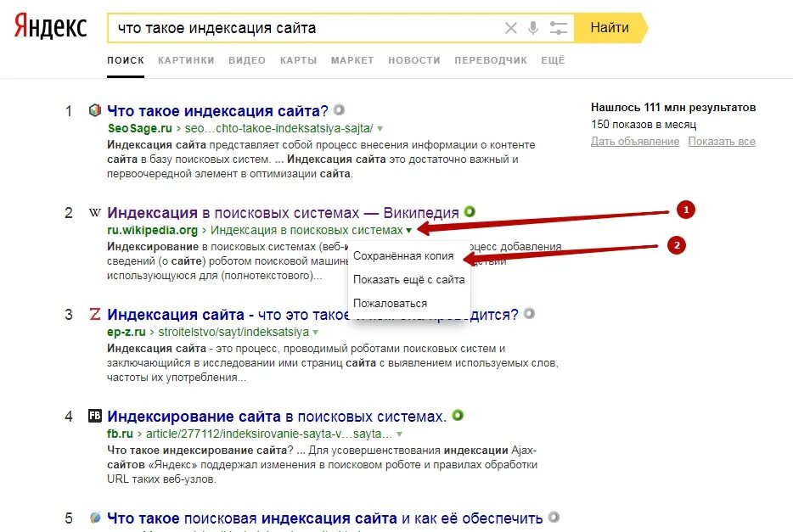
Task: Click grey rating circle after result 1 title
Action: 339,109
